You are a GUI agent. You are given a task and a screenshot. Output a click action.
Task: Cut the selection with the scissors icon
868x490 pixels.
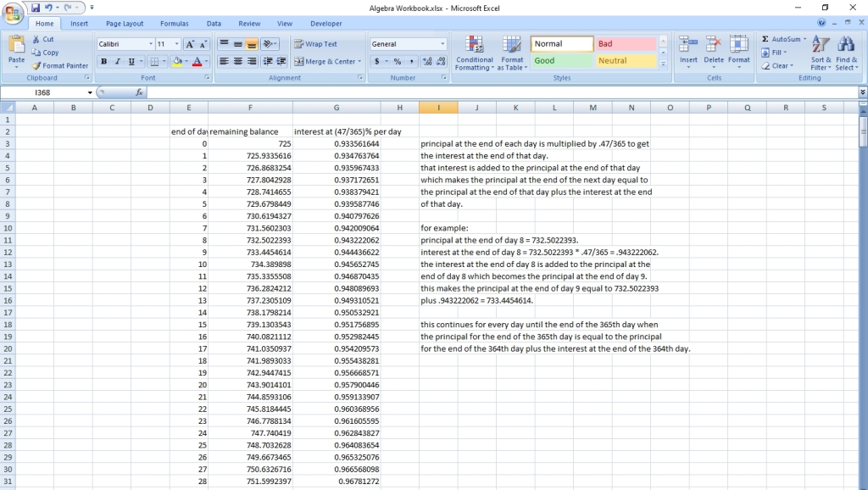42,39
